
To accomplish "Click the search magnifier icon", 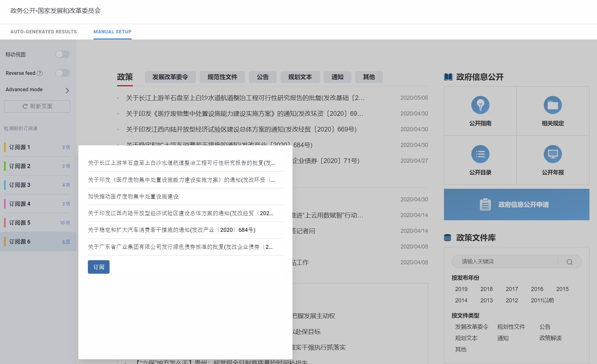I will pos(570,262).
